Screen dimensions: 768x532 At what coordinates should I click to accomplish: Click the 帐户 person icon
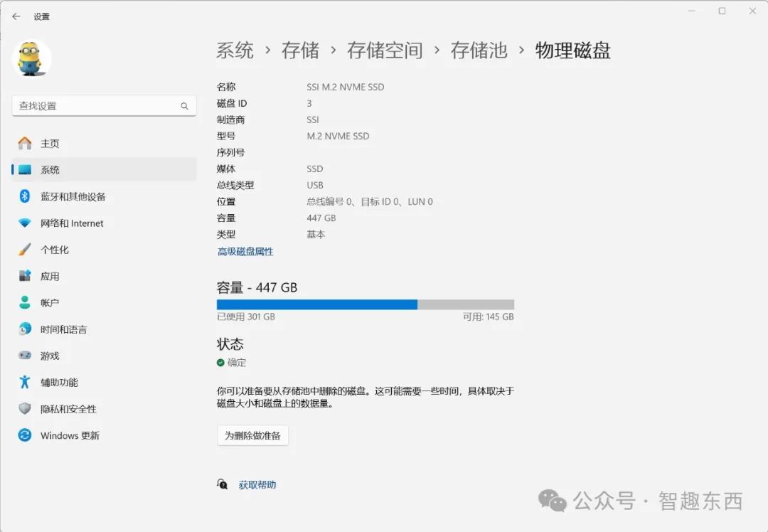24,302
